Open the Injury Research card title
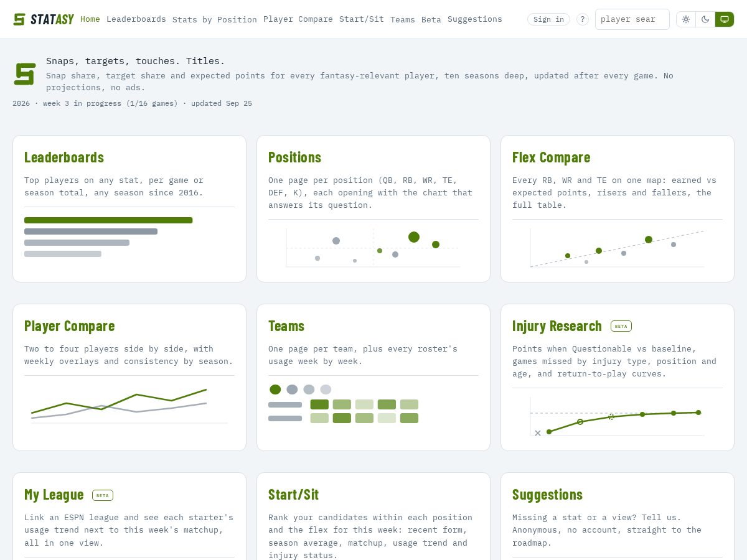The height and width of the screenshot is (560, 747). pos(557,325)
